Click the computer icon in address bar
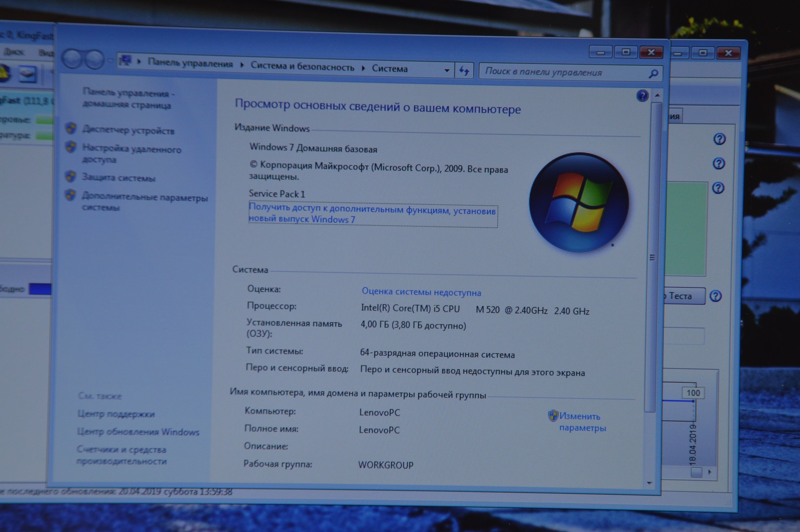 [x=126, y=61]
